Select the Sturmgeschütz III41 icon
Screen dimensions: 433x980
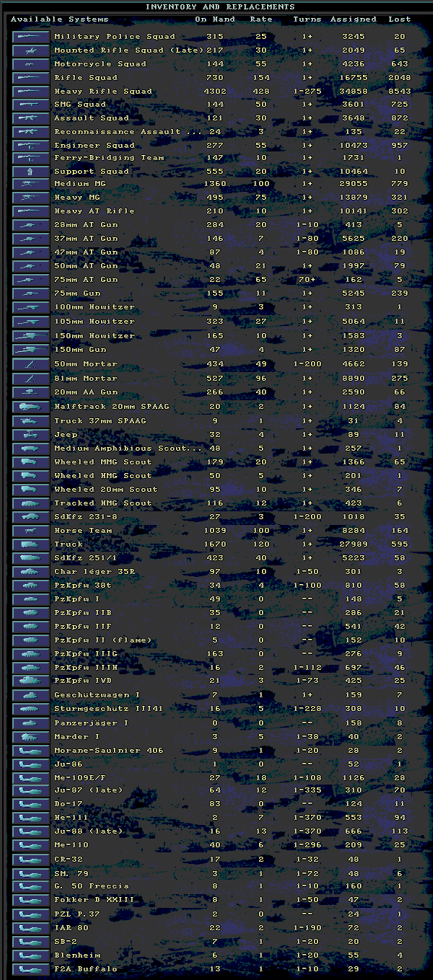(30, 709)
